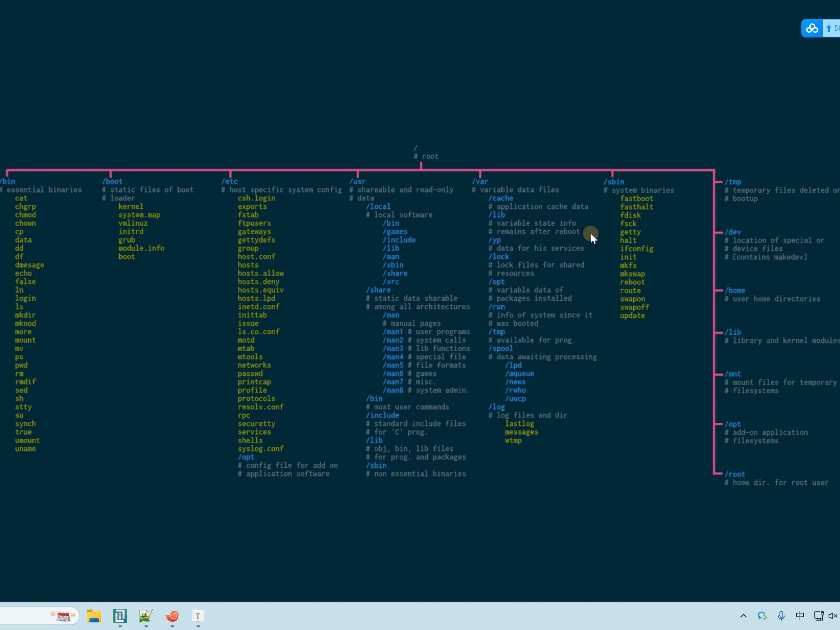Screen dimensions: 840x630
Task: Show hidden system tray icons
Action: point(744,616)
